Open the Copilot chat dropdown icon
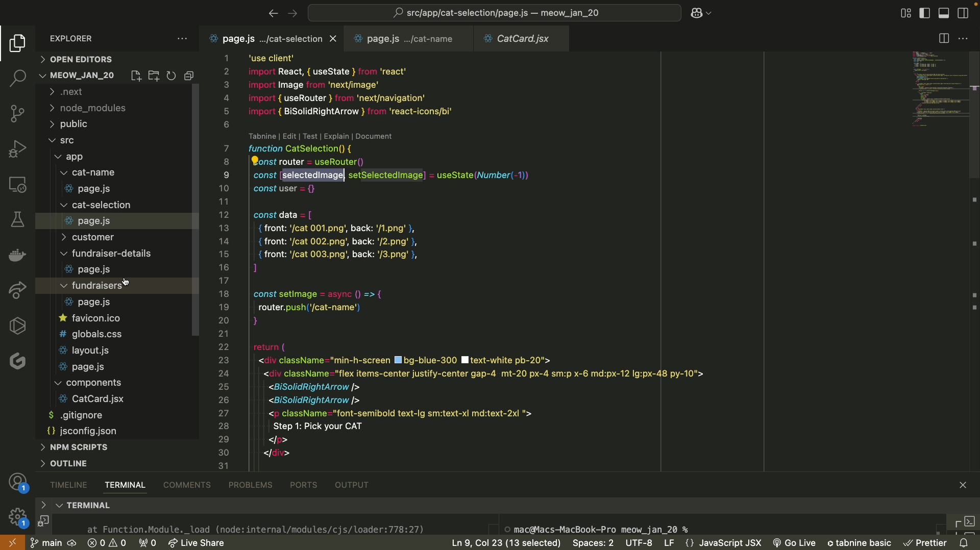The image size is (980, 550). [x=701, y=13]
